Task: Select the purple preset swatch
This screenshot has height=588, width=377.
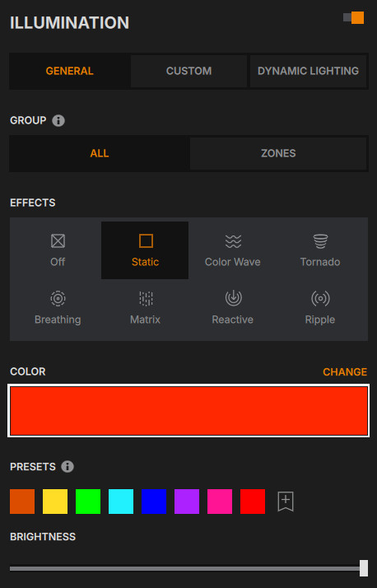Action: point(187,502)
